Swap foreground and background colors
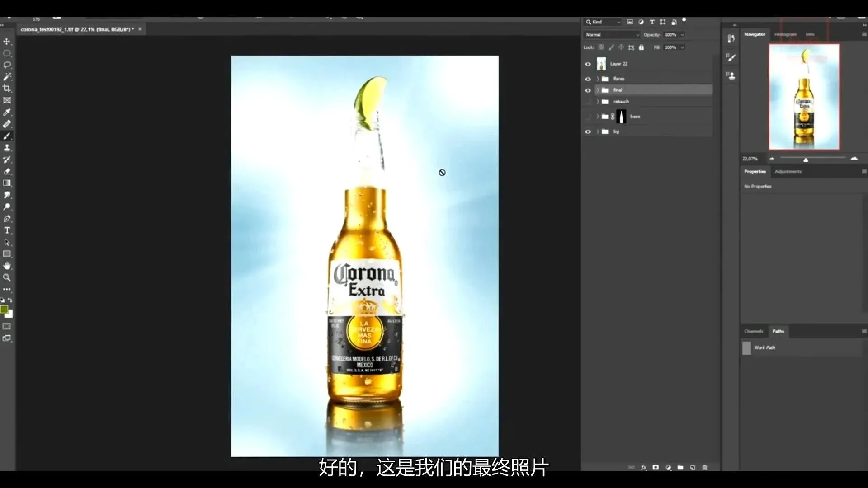The width and height of the screenshot is (868, 488). point(10,300)
